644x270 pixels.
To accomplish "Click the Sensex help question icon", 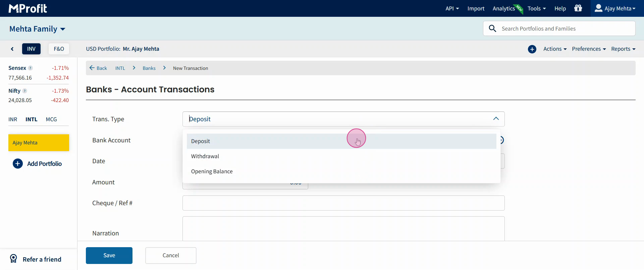I will 31,68.
